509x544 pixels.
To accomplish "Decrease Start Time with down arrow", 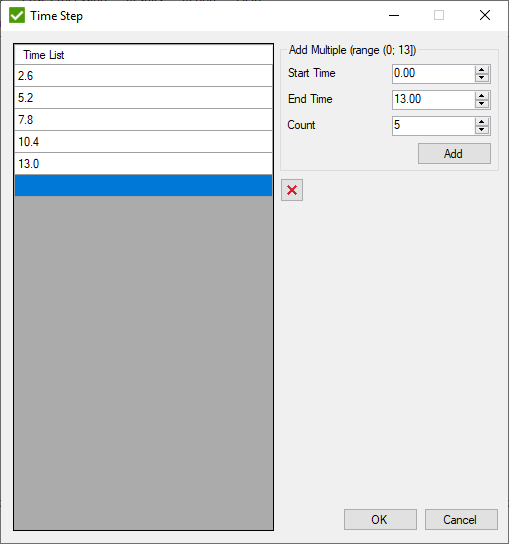I will [482, 78].
